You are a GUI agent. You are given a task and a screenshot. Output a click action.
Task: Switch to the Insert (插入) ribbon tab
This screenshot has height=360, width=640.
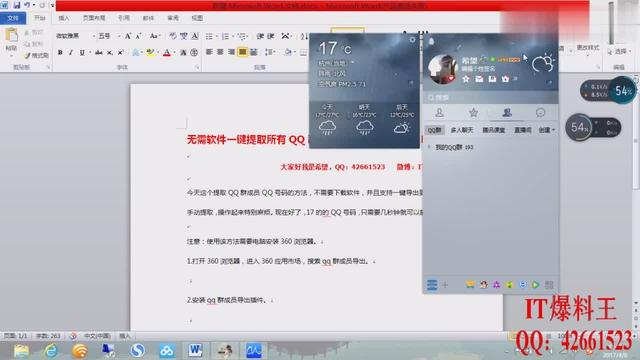64,18
